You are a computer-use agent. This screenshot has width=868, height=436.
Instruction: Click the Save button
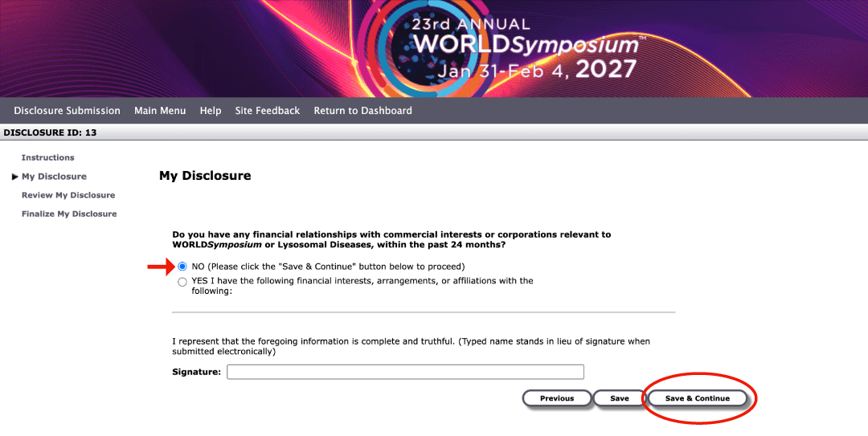point(620,398)
